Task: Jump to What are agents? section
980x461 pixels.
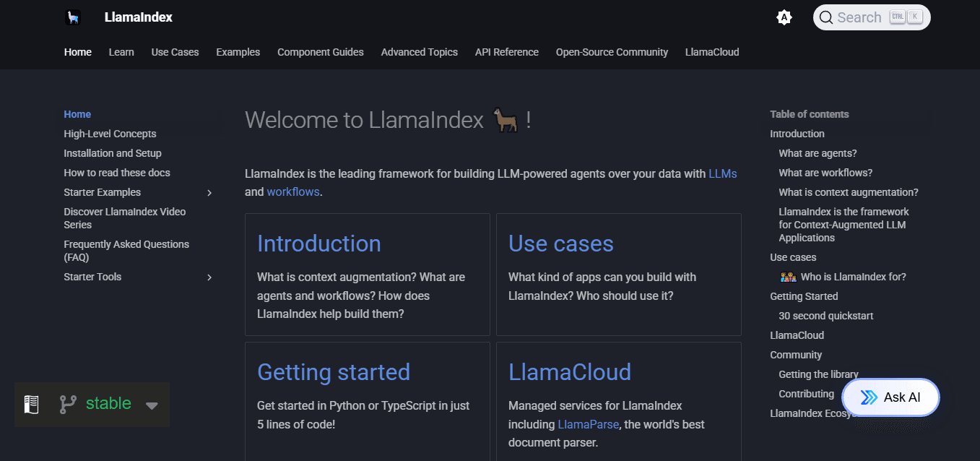Action: click(818, 153)
